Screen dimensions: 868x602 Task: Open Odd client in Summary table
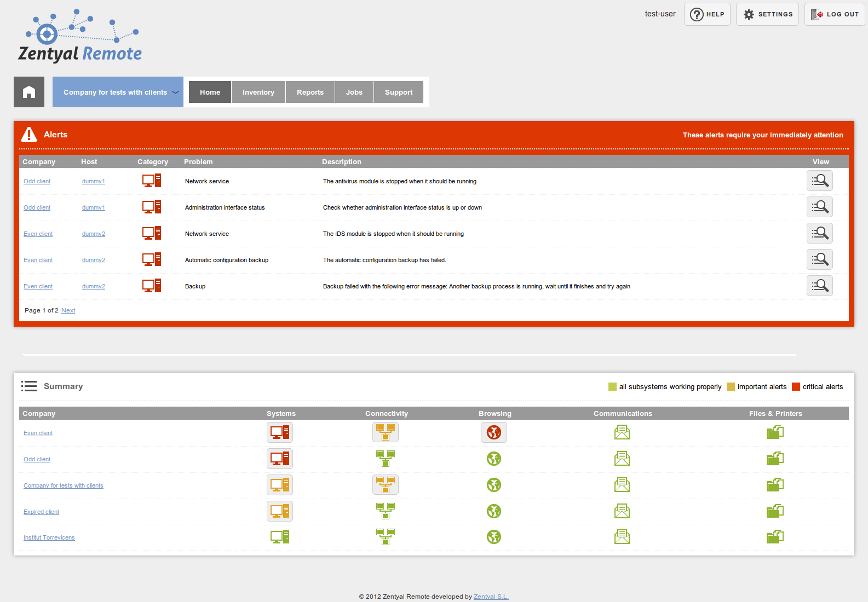pos(37,459)
